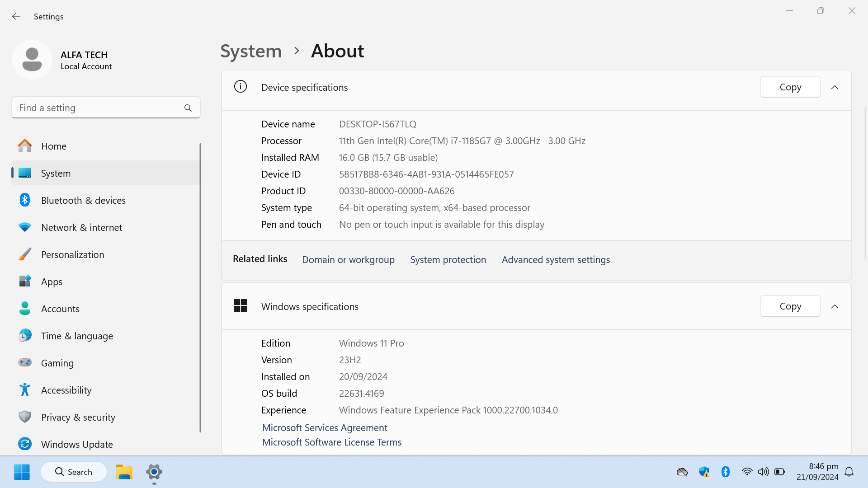The width and height of the screenshot is (868, 488).
Task: Open Windows Security shield in system tray
Action: (704, 472)
